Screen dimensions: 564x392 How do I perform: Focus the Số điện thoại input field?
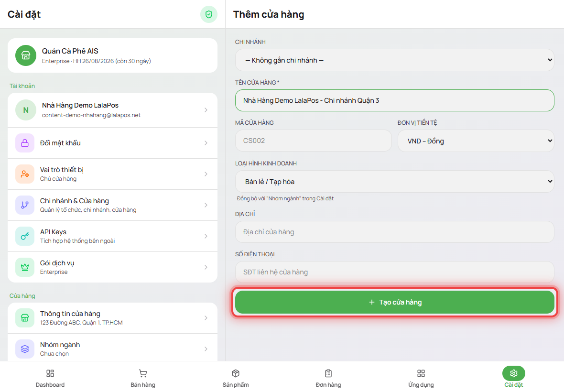(395, 272)
